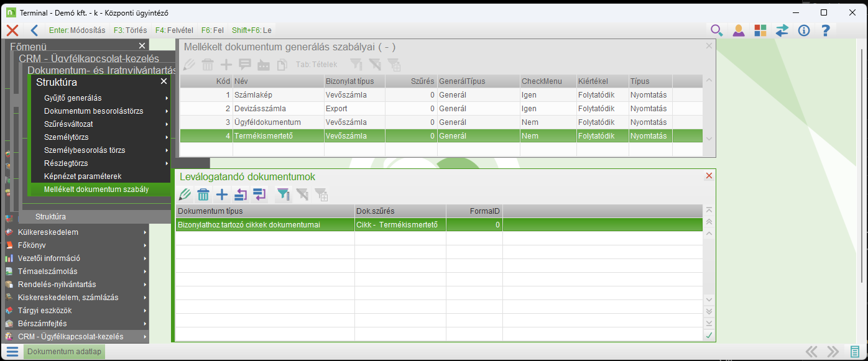Click the trash delete icon in Leválogatandó dokumentumok

coord(203,194)
